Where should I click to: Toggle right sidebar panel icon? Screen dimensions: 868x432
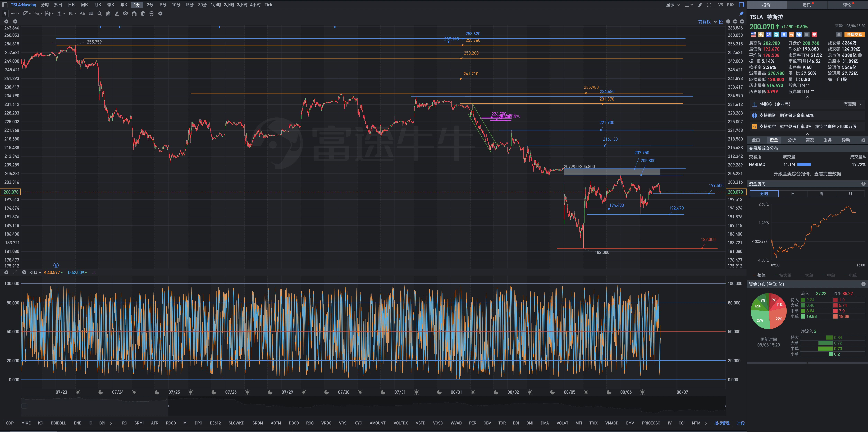(742, 5)
